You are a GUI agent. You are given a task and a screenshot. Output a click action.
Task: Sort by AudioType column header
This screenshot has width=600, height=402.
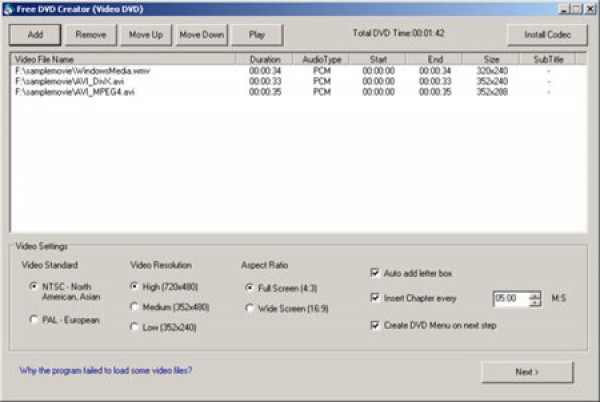[x=321, y=59]
